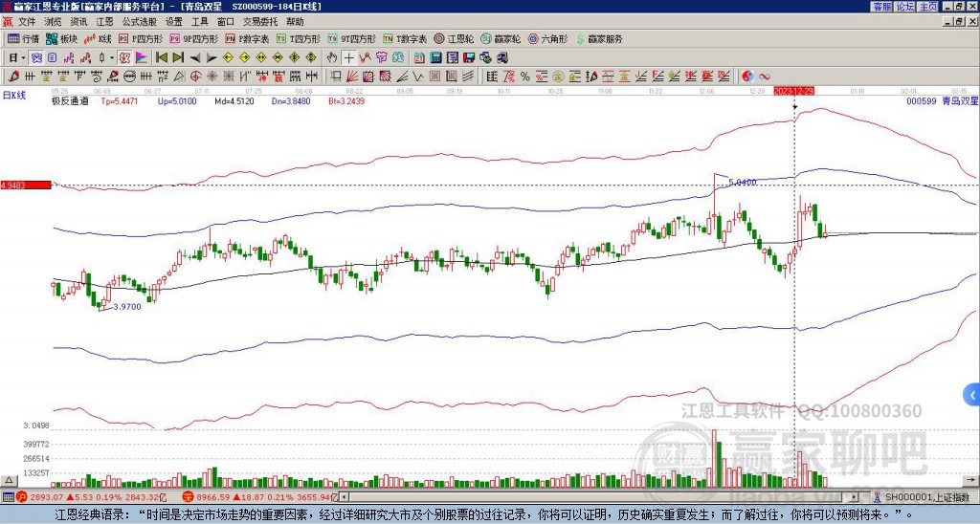The width and height of the screenshot is (980, 524).
Task: Click the 六角形 hexagon chart button
Action: click(547, 38)
